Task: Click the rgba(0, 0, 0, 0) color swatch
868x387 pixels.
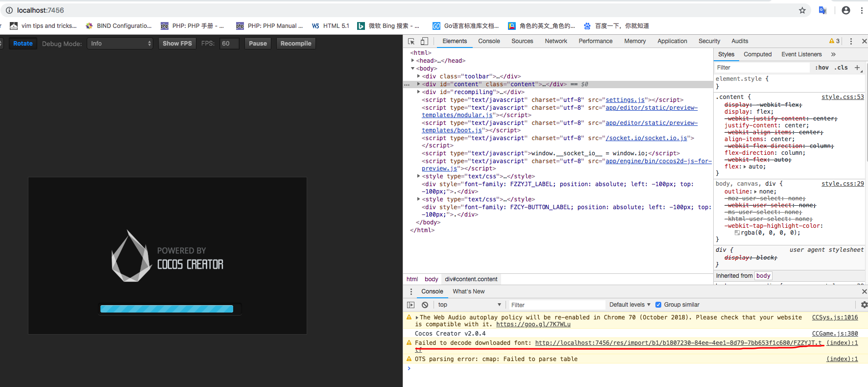Action: [x=737, y=233]
